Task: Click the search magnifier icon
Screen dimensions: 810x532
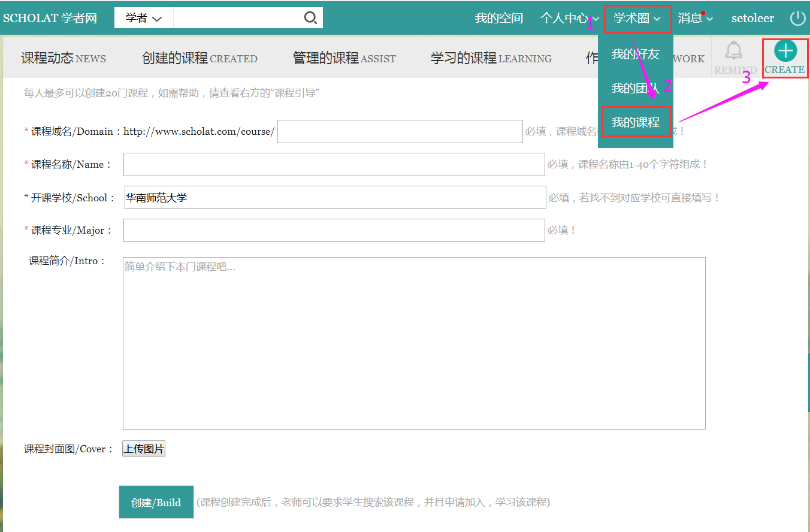Action: pyautogui.click(x=310, y=18)
